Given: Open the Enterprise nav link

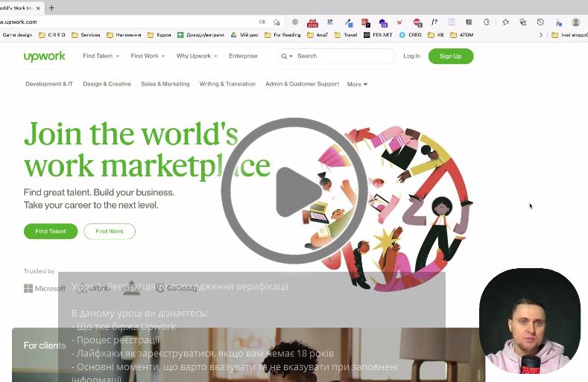Looking at the screenshot, I should [244, 56].
